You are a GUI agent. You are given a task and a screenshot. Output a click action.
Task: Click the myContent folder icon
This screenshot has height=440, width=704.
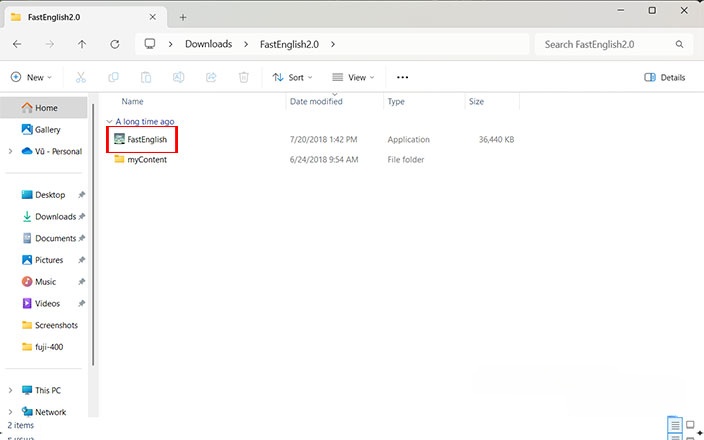pos(119,159)
